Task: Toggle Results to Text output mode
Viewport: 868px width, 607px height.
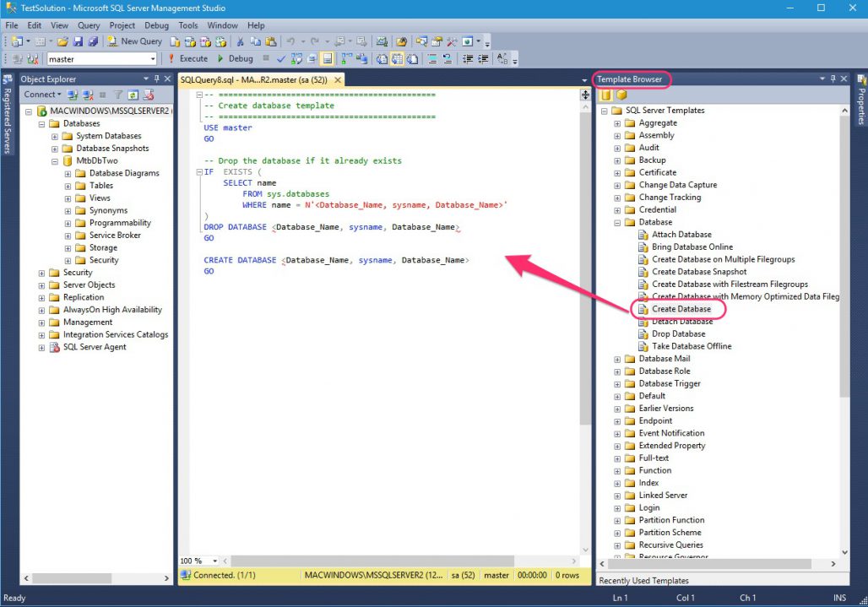Action: pyautogui.click(x=382, y=58)
